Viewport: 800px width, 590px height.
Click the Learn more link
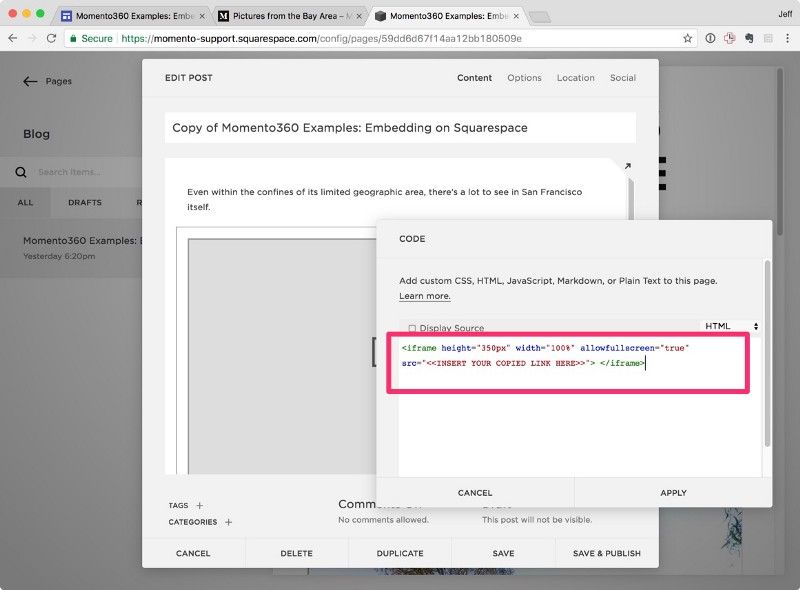[424, 296]
